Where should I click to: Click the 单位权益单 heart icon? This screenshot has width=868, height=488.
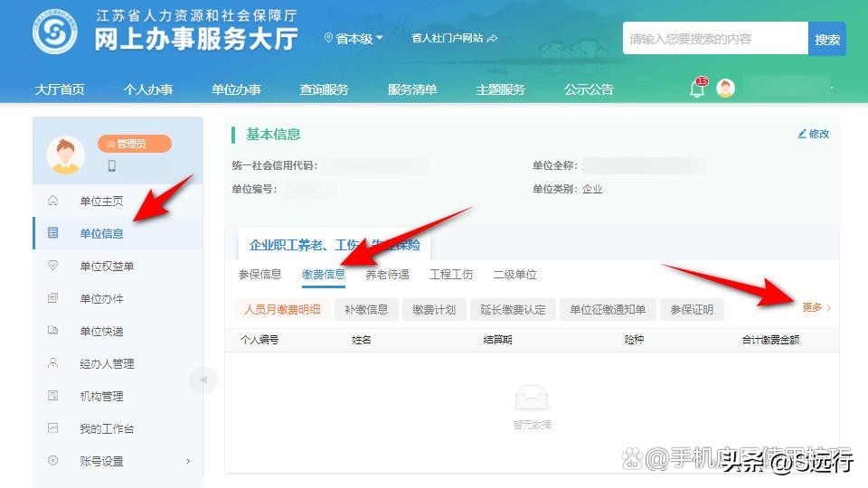52,266
